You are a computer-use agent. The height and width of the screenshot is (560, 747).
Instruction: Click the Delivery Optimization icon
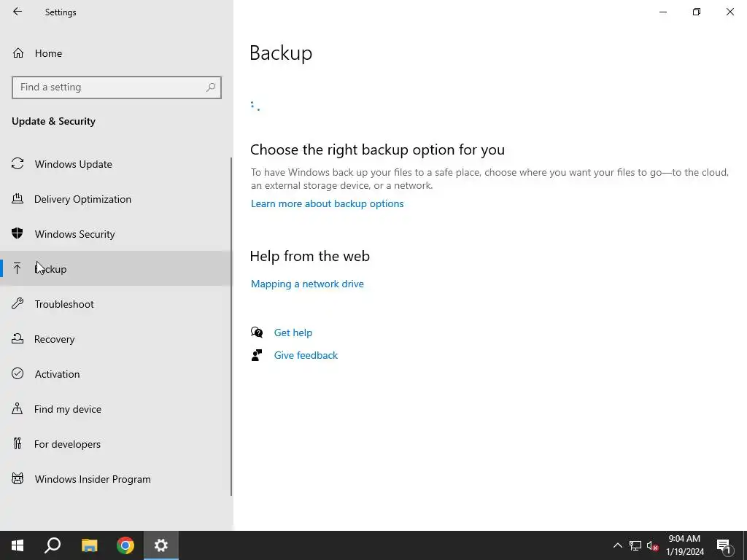(18, 198)
